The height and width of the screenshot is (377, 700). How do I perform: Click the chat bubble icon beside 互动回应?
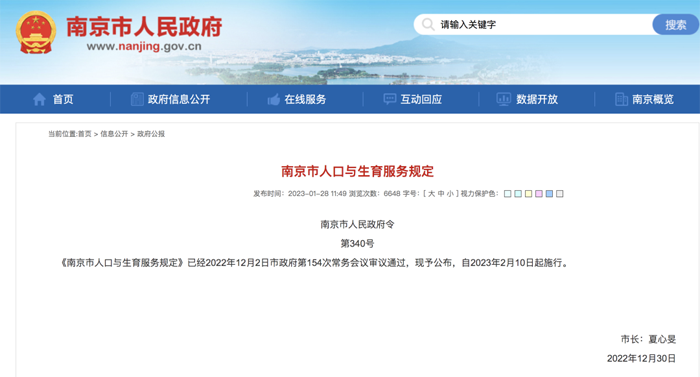(x=390, y=99)
